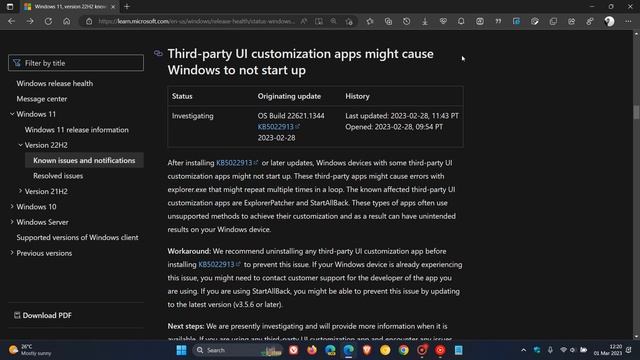Open Message center in sidebar
This screenshot has height=360, width=640.
(x=42, y=99)
